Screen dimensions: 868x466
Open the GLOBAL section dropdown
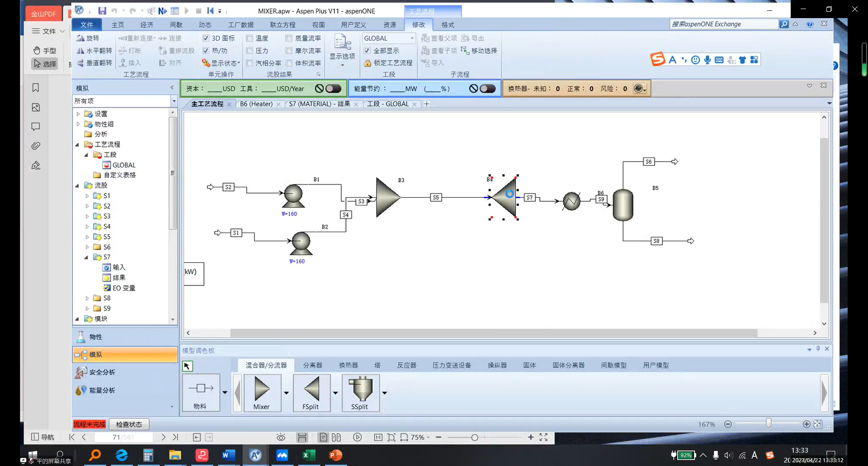412,38
